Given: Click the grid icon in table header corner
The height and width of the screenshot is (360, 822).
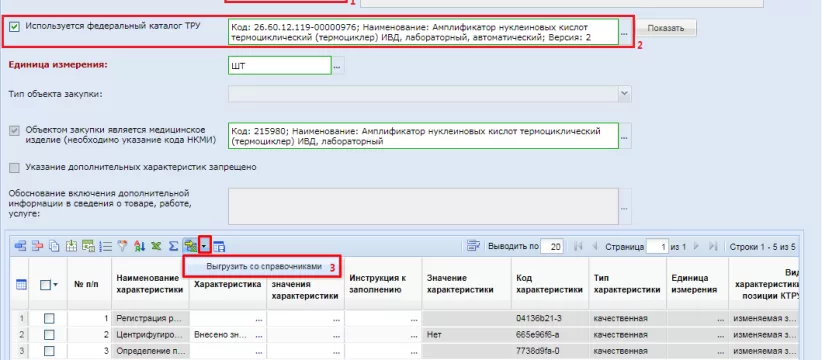Looking at the screenshot, I should [21, 285].
